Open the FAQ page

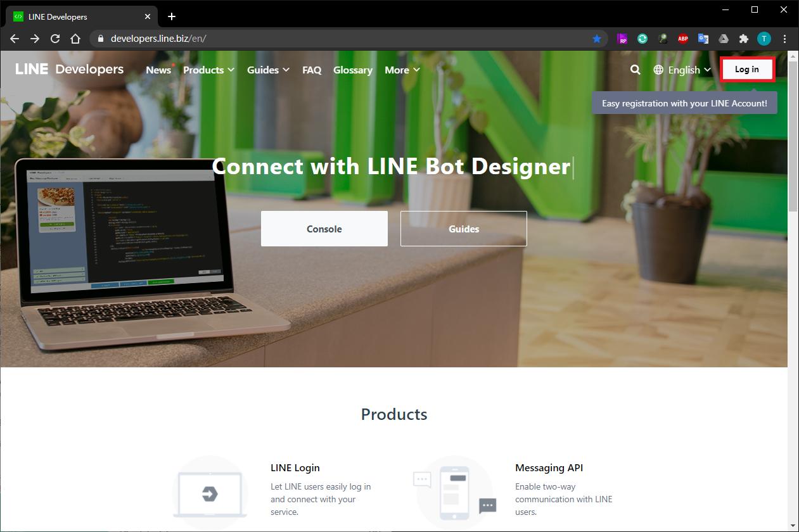click(312, 70)
